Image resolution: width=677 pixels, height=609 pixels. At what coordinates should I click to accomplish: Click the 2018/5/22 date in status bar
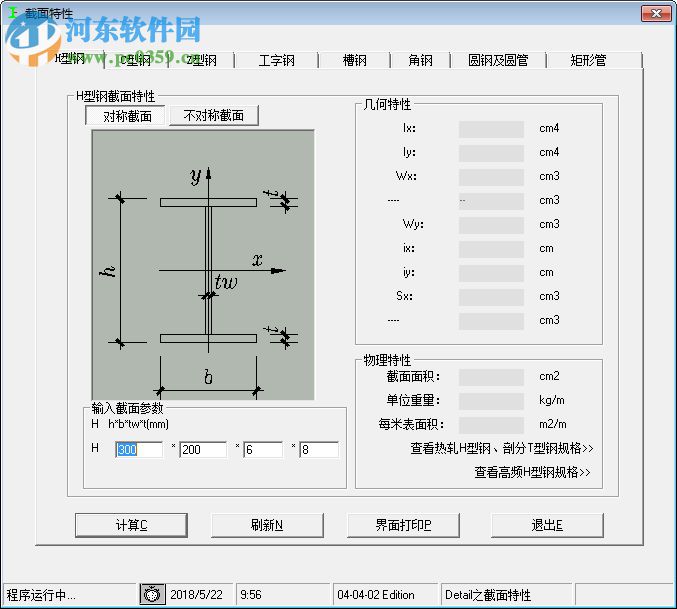coord(196,595)
